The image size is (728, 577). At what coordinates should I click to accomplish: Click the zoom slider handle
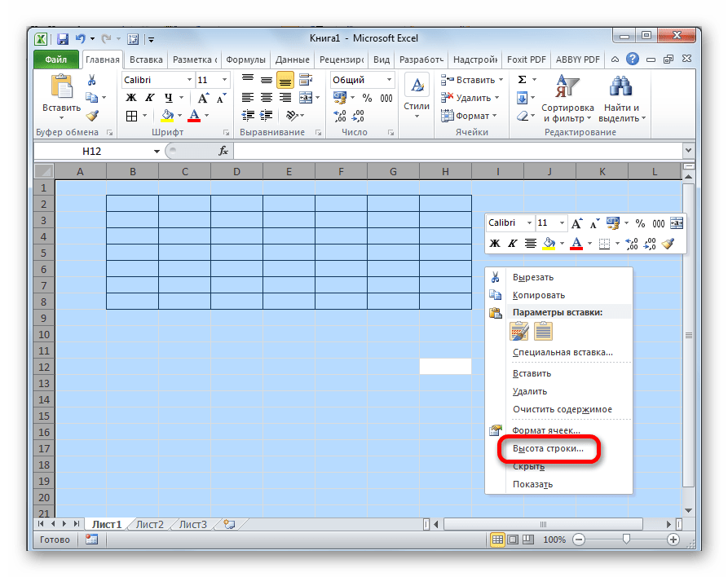coord(626,539)
